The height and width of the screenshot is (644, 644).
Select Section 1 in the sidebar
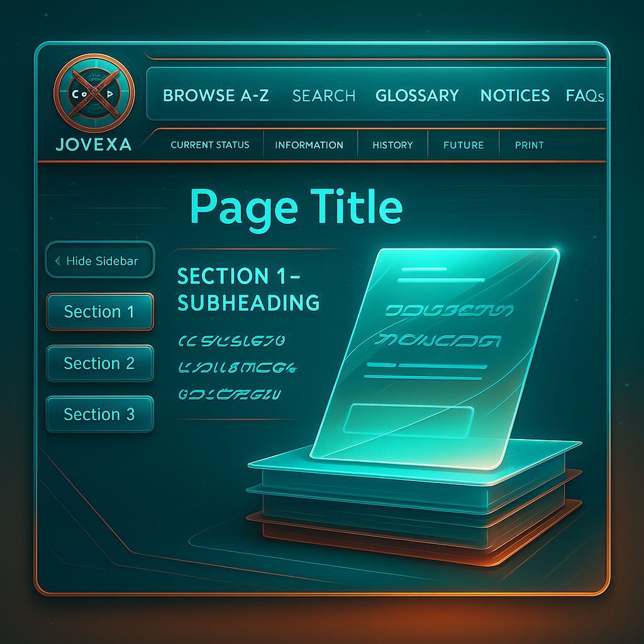tap(99, 312)
